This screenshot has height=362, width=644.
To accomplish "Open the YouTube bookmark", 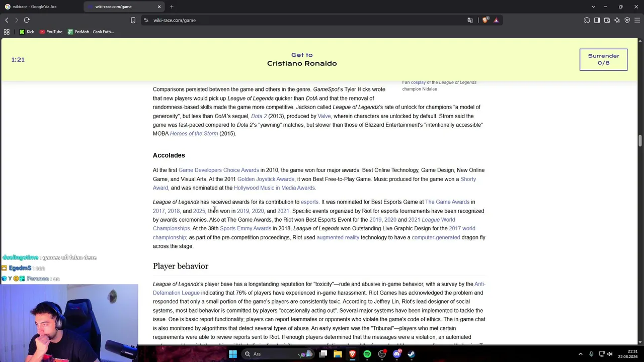I will (51, 32).
